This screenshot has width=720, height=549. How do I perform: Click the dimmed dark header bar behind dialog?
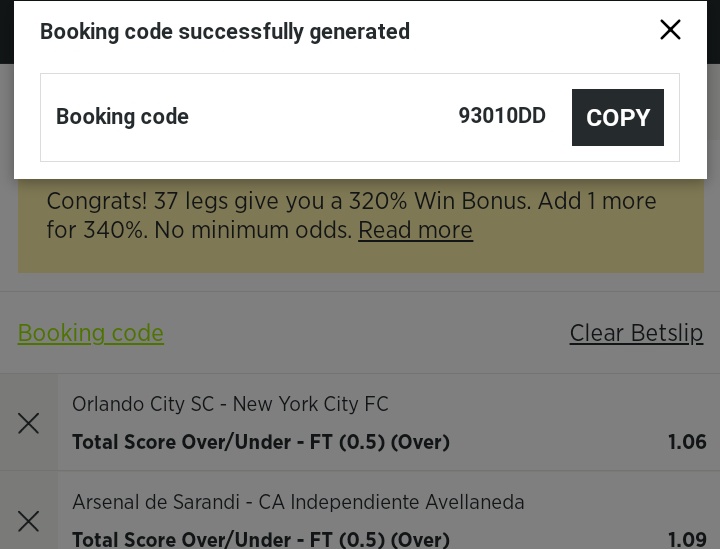[7, 32]
